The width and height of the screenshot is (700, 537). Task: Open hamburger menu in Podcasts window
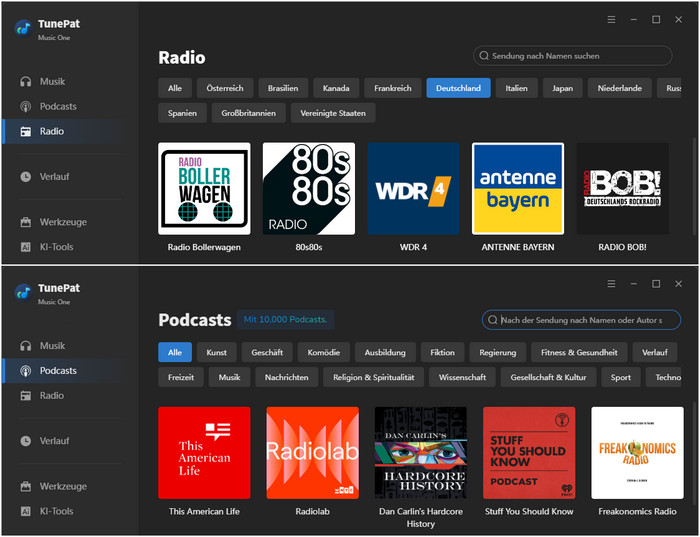611,284
